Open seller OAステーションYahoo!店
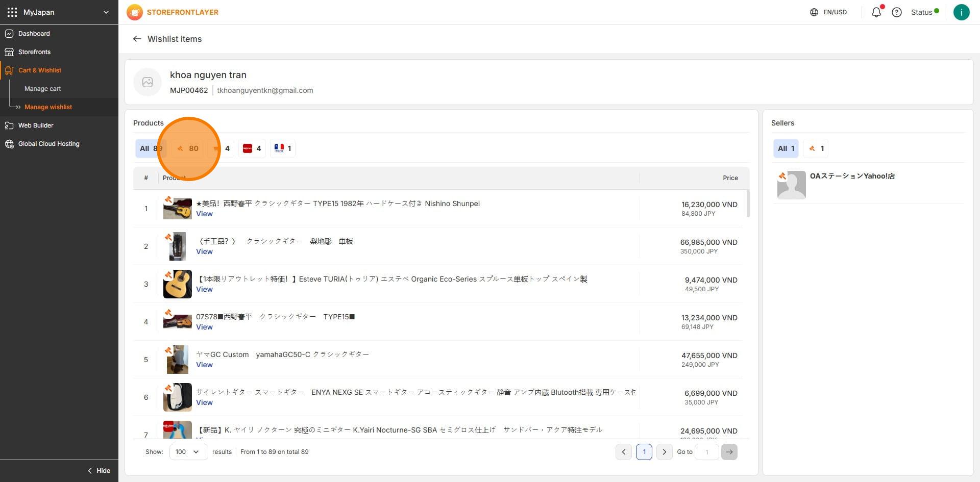This screenshot has height=482, width=980. tap(852, 176)
